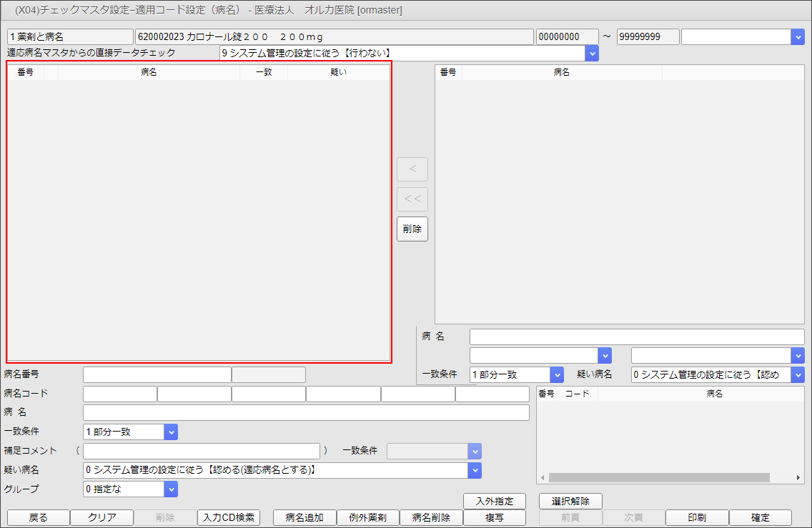
Task: Click the 印刷 print button
Action: point(696,517)
